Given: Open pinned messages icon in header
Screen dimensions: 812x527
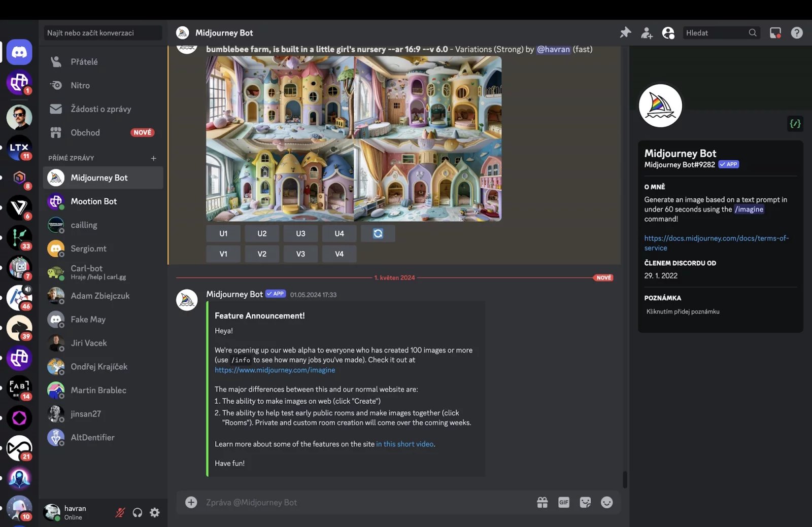Looking at the screenshot, I should click(x=625, y=33).
